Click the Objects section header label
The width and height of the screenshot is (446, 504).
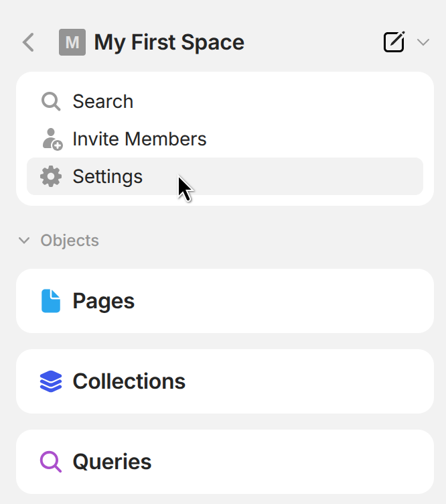pyautogui.click(x=70, y=241)
